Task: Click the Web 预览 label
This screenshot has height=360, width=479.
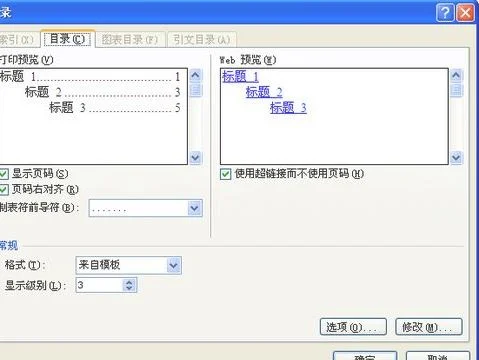Action: (248, 60)
